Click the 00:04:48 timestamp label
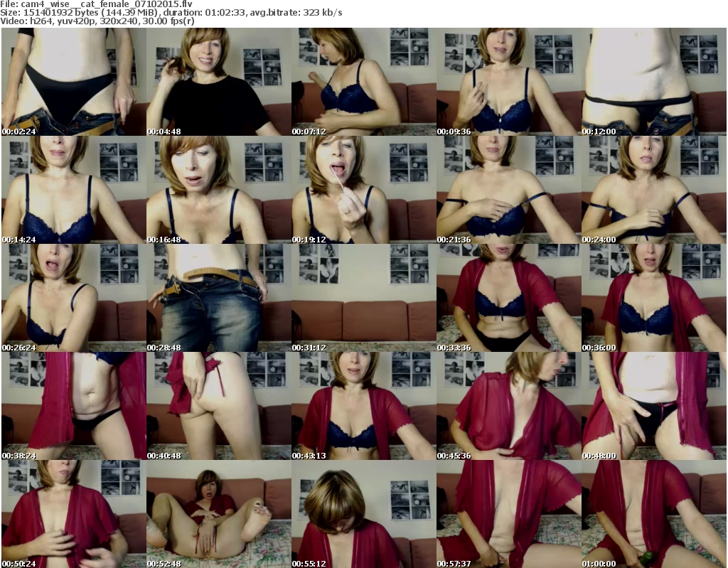728x568 pixels. tap(164, 132)
